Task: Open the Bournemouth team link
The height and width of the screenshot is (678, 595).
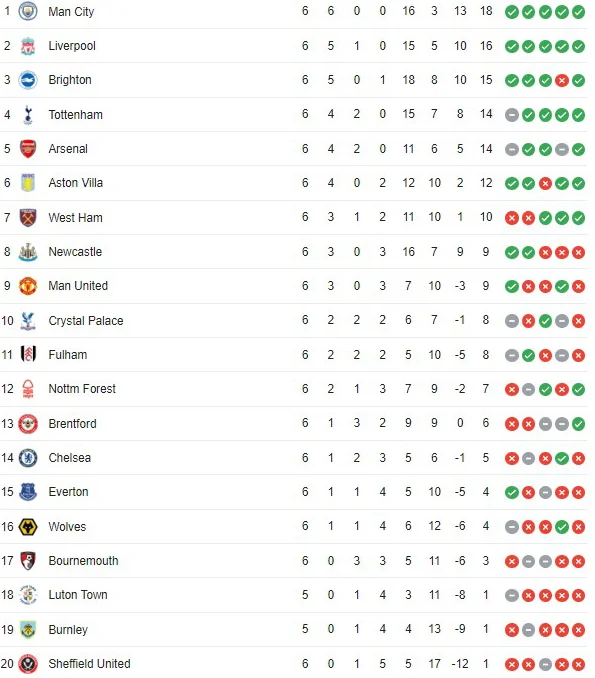Action: 83,561
